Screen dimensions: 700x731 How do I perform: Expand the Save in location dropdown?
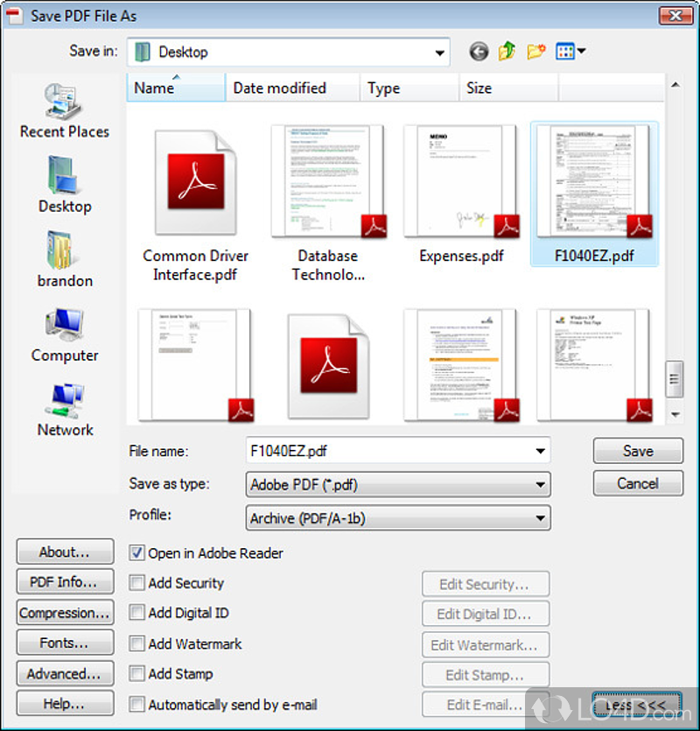[439, 53]
